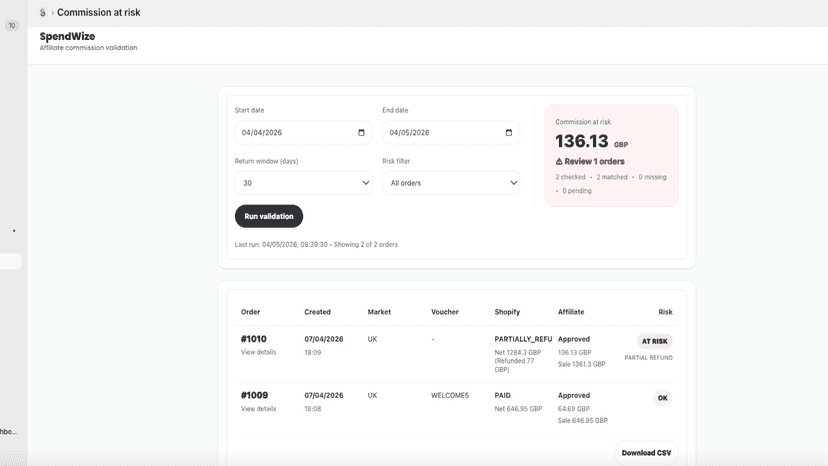Open View details for order #1010
This screenshot has width=828, height=466.
click(258, 352)
